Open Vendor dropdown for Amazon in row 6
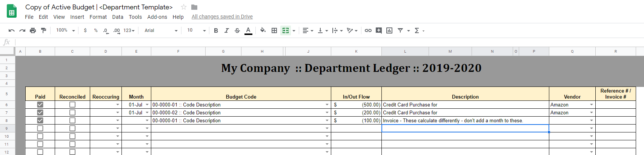 point(591,105)
